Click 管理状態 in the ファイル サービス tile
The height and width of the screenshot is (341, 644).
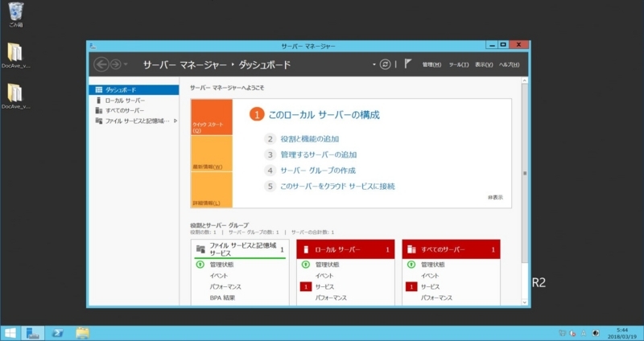[x=222, y=265]
